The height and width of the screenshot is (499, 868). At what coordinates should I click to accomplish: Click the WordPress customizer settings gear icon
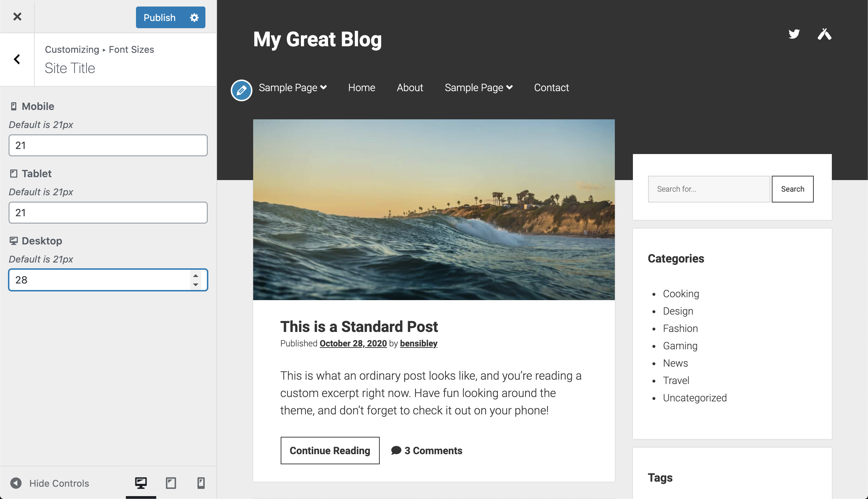[194, 17]
